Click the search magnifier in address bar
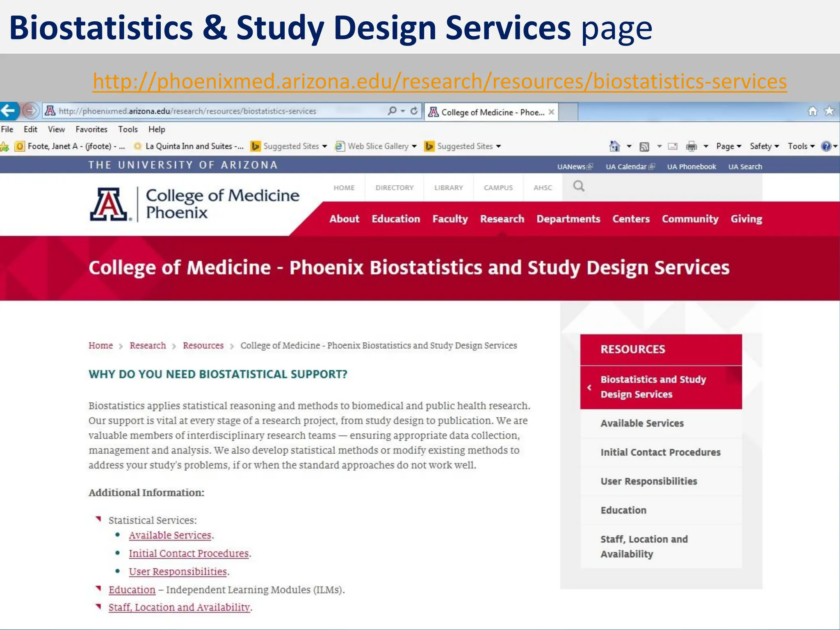Screen dimensions: 840x630 392,111
